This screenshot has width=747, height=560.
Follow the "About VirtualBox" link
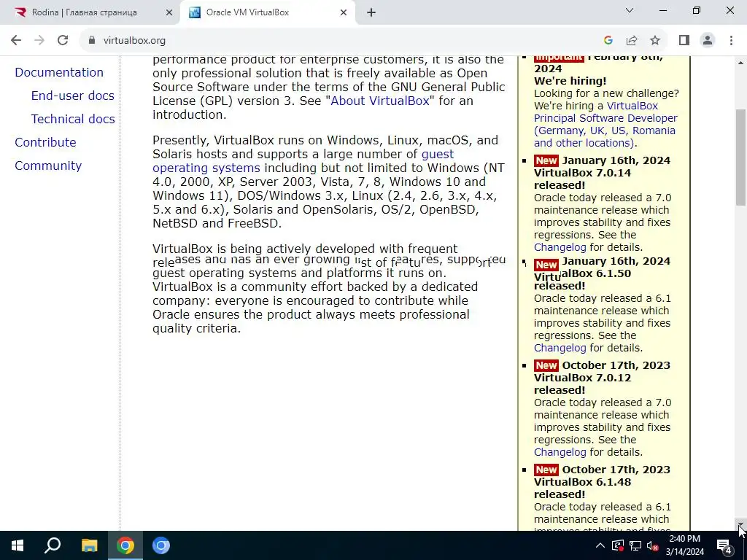pyautogui.click(x=380, y=101)
